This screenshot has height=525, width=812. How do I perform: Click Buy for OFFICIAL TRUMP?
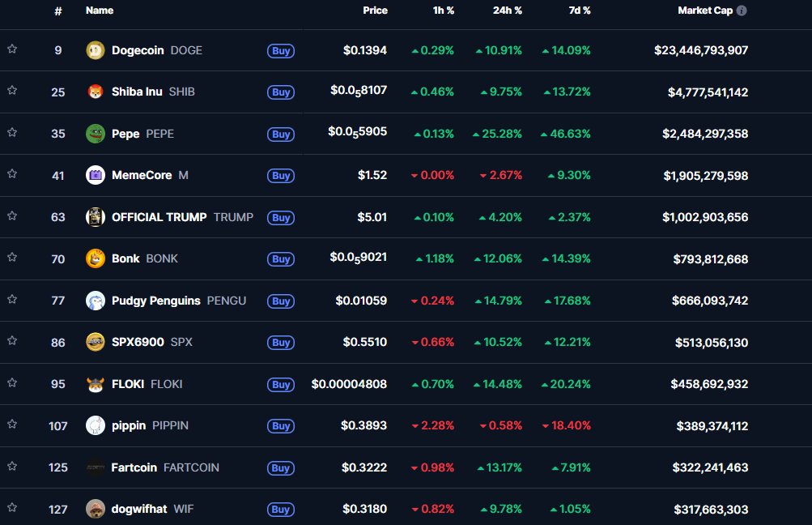coord(281,218)
